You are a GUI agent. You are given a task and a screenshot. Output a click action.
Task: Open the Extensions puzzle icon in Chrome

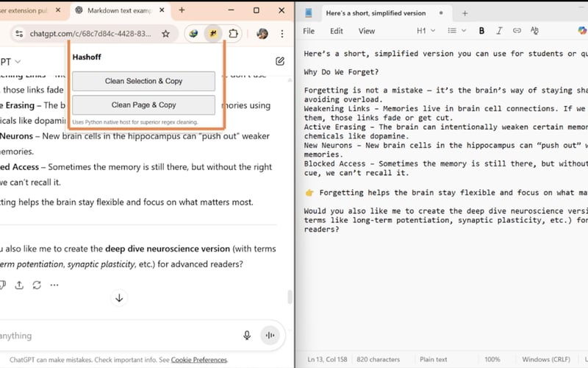(233, 33)
